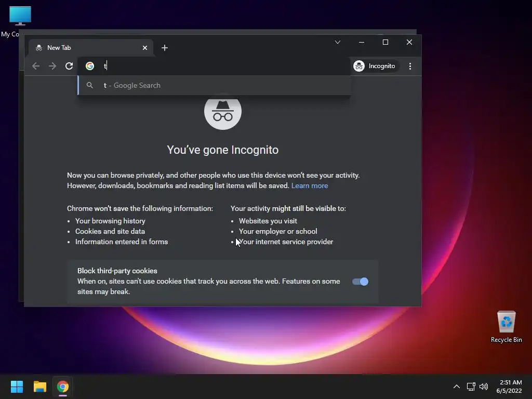Reload the page with the refresh icon
This screenshot has height=399, width=532.
(69, 66)
